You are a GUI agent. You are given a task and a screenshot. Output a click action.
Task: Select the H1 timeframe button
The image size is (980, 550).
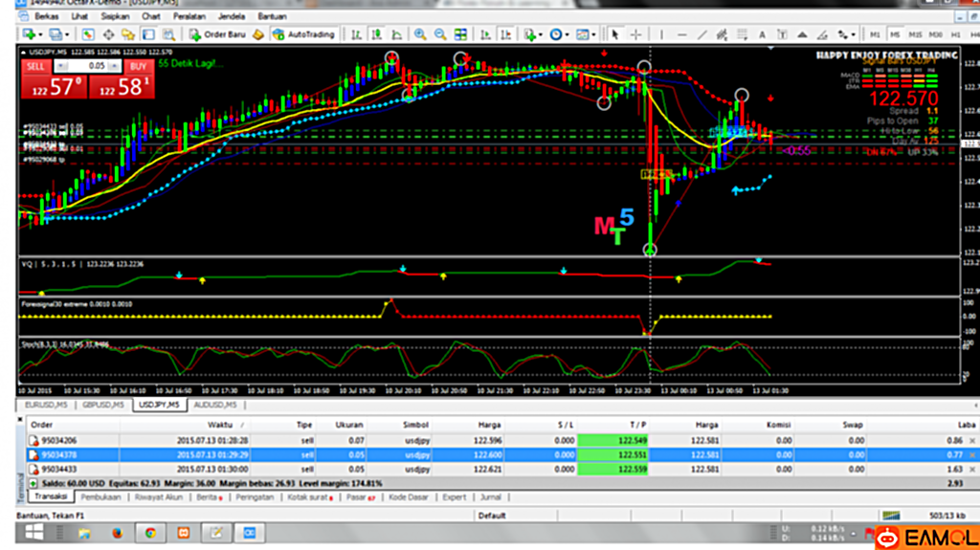(956, 35)
